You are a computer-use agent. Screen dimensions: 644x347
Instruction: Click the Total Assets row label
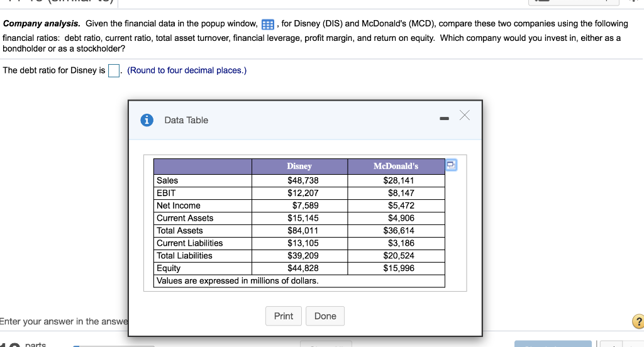coord(179,231)
